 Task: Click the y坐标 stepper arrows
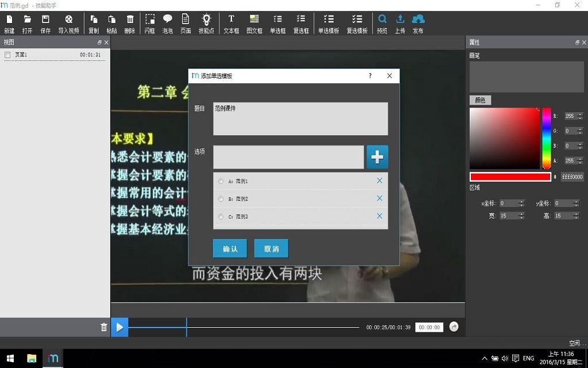click(577, 203)
